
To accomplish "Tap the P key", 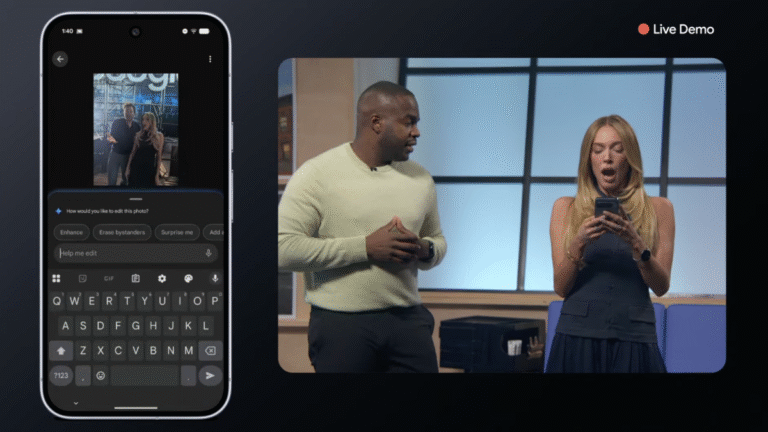I will 215,301.
